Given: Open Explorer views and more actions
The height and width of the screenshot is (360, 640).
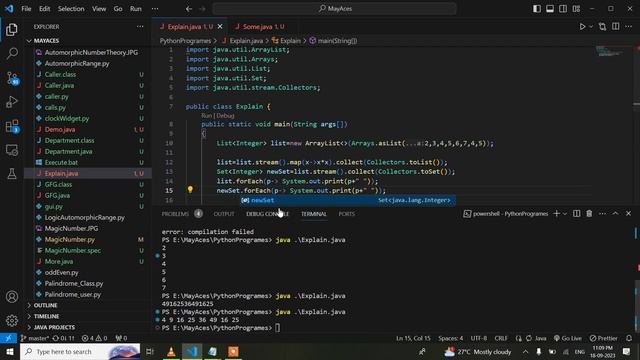Looking at the screenshot, I should coord(140,27).
